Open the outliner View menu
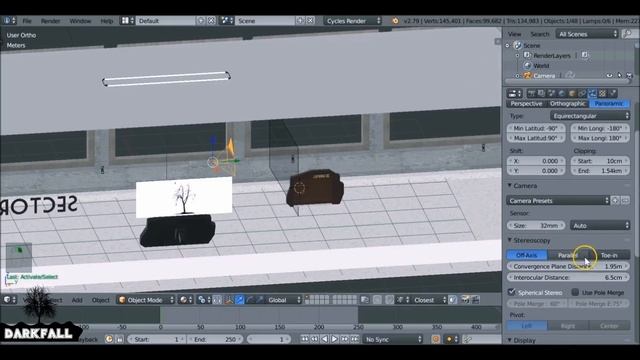640x360 pixels. tap(515, 34)
